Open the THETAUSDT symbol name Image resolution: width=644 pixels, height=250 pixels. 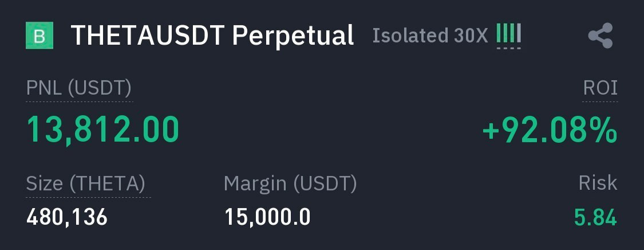[x=147, y=36]
